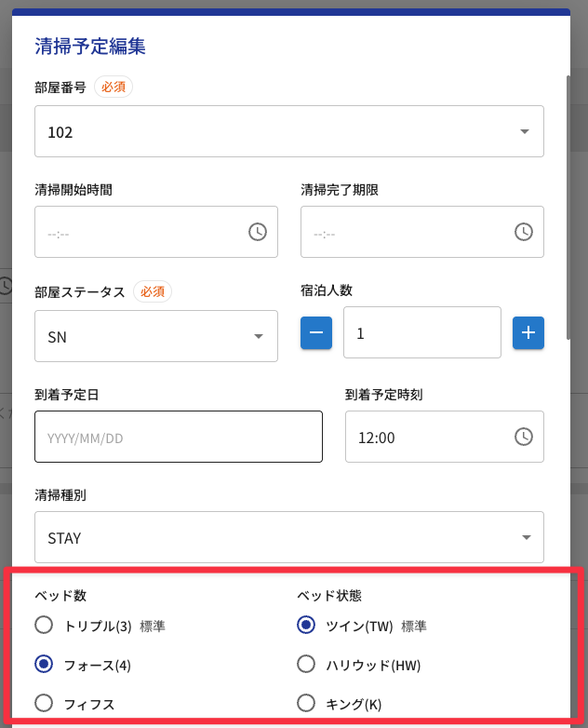The image size is (588, 728).
Task: Choose フィフス bed count radio
Action: pyautogui.click(x=44, y=703)
